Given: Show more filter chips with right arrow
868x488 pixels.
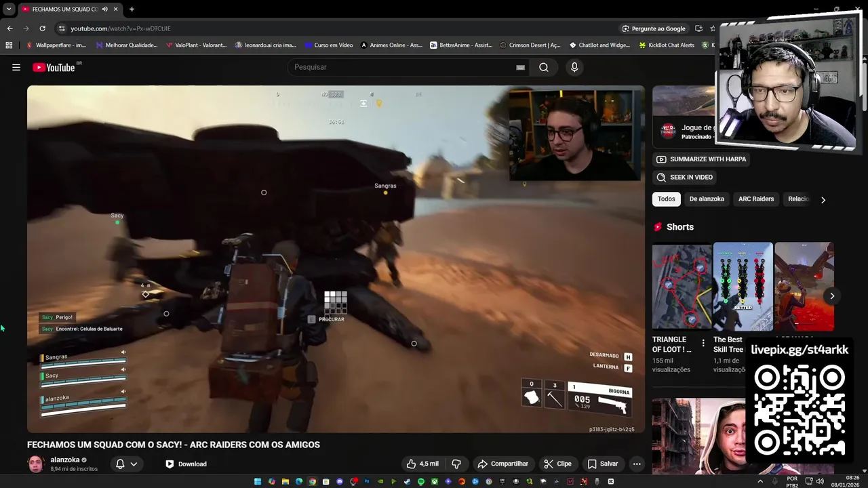Looking at the screenshot, I should click(823, 199).
